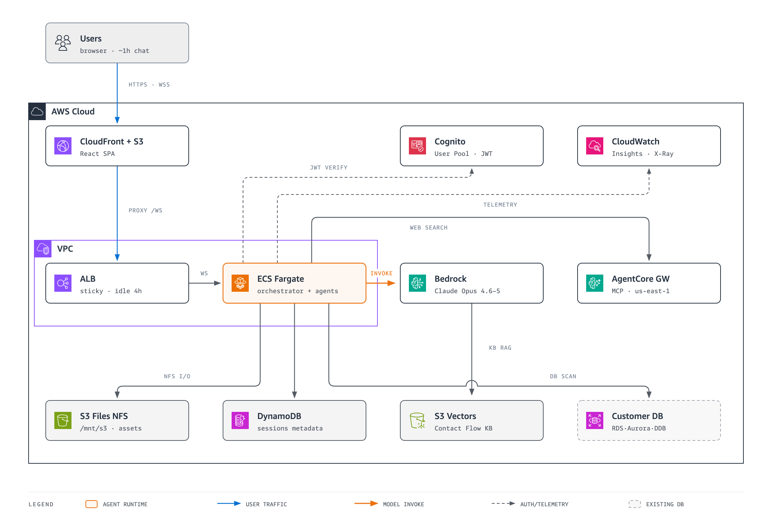Select the 'React SPA' subtitle
Screen dimensions: 772x532
(97, 154)
